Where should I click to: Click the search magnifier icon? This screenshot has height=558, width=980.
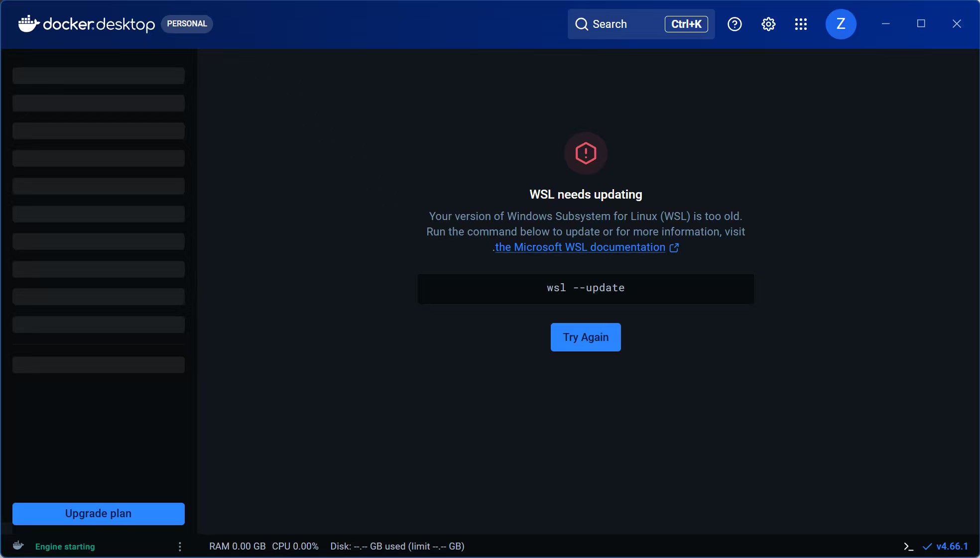pos(582,24)
